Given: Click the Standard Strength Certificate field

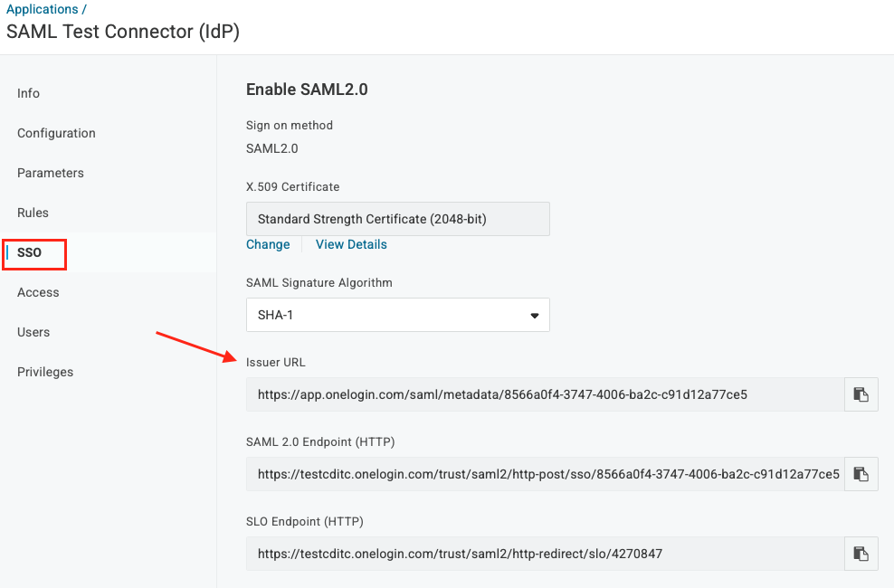Looking at the screenshot, I should [397, 219].
